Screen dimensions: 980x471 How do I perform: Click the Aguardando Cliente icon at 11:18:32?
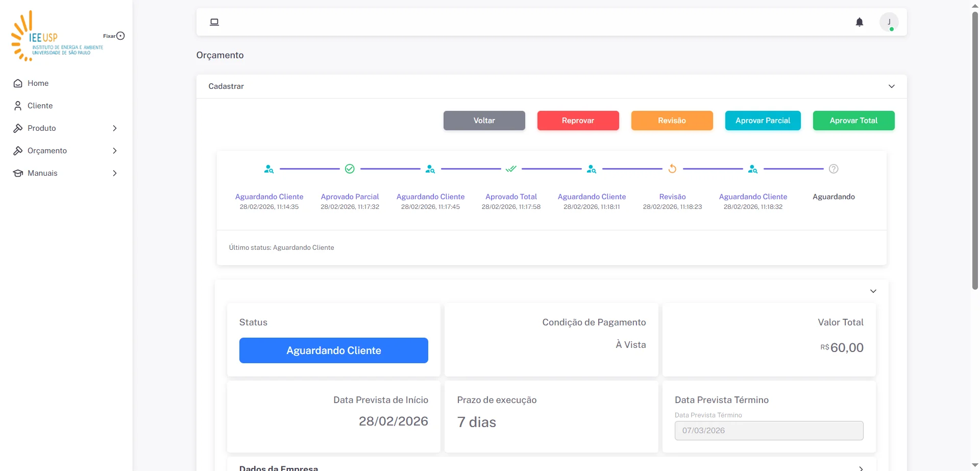[x=753, y=169]
